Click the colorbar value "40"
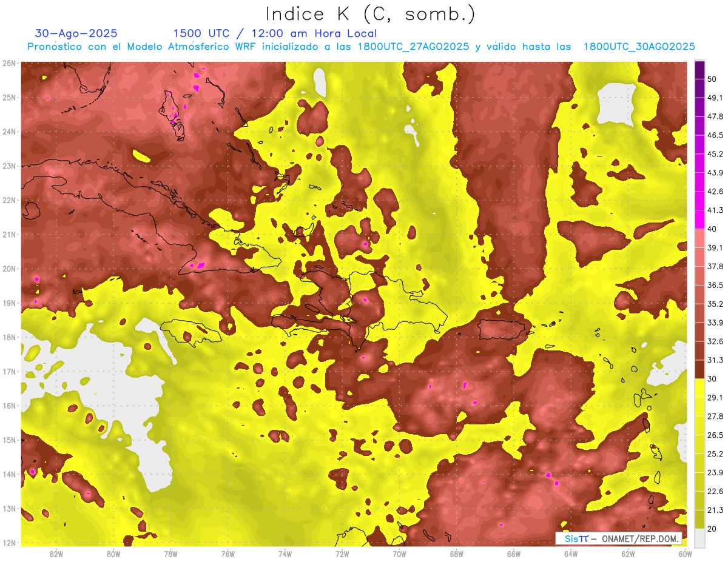This screenshot has width=728, height=562. coord(712,229)
